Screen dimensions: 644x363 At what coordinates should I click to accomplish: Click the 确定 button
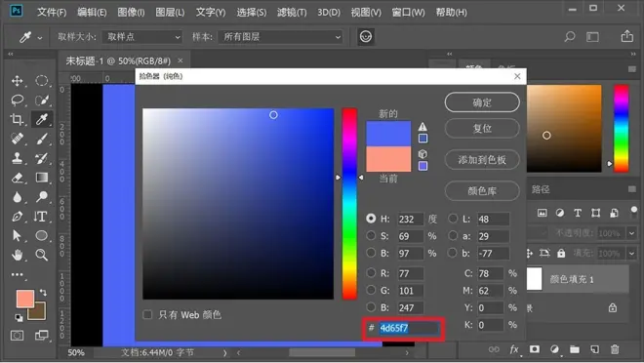(482, 102)
